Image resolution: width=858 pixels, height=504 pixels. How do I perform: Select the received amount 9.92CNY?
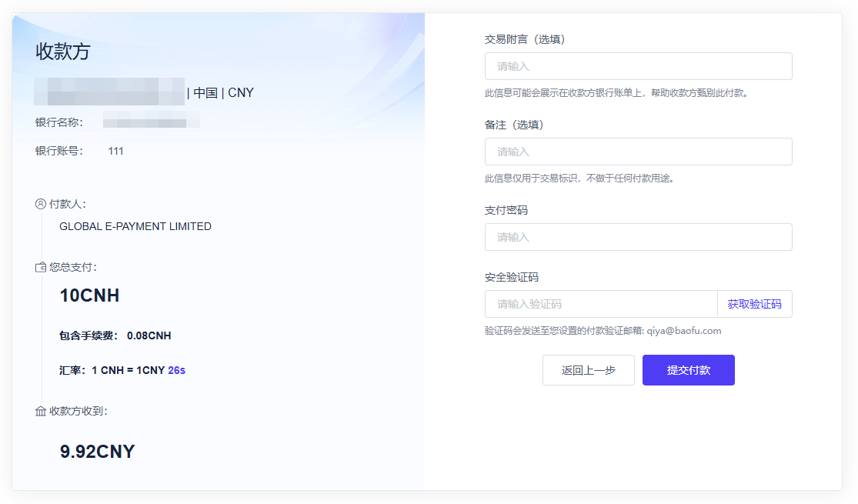[x=97, y=452]
